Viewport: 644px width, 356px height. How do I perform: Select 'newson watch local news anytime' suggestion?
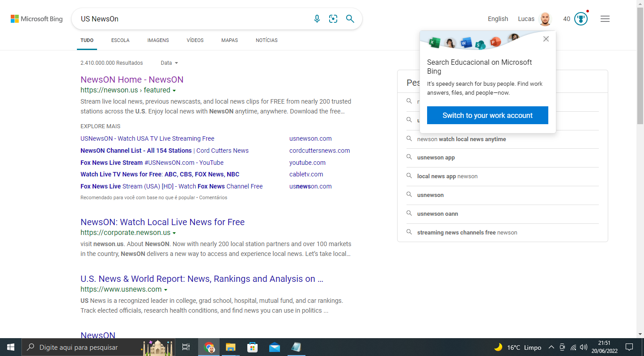462,139
